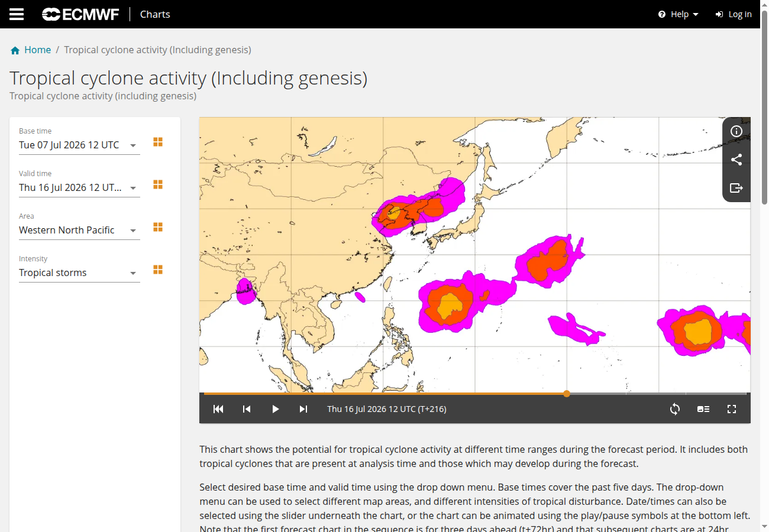769x532 pixels.
Task: Toggle the chart legend icon
Action: coord(703,409)
